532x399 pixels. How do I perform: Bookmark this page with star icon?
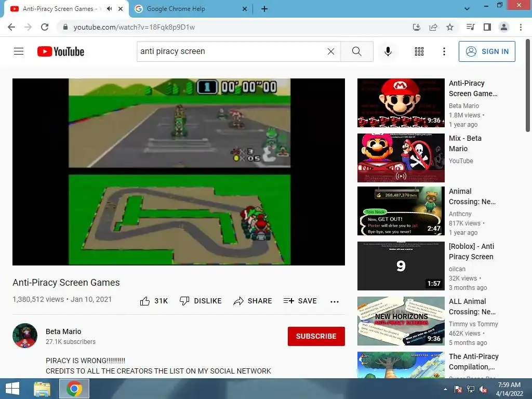coord(450,27)
